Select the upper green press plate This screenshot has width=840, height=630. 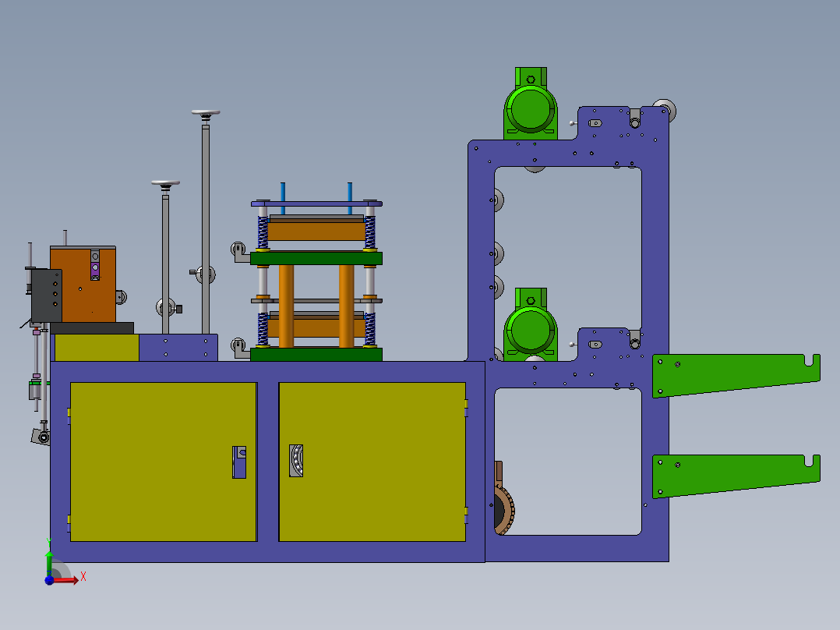tap(316, 258)
